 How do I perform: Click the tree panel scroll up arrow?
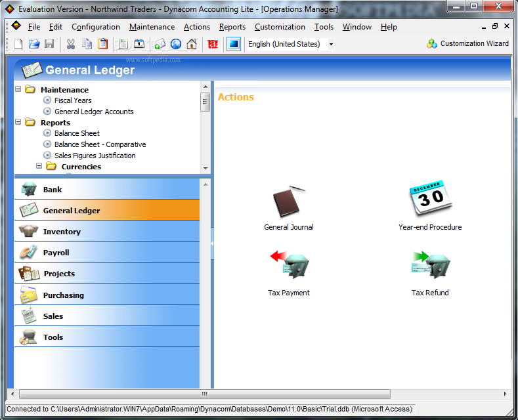click(x=205, y=87)
